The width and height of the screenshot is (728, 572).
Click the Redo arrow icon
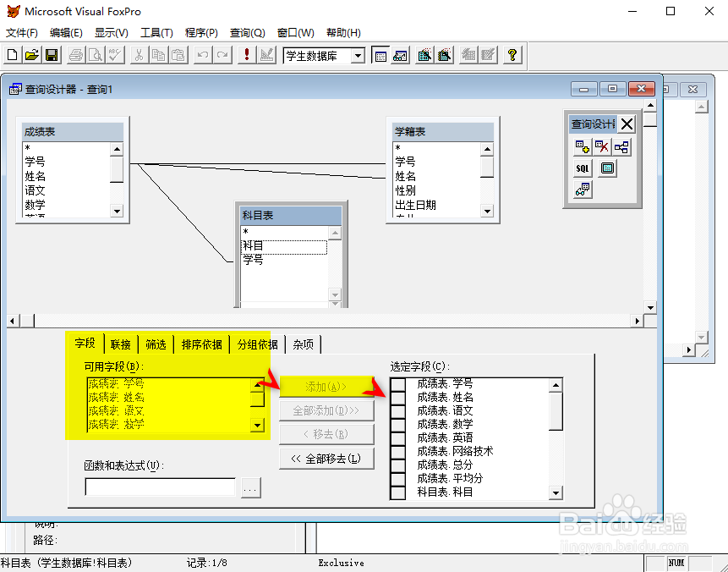click(x=222, y=55)
